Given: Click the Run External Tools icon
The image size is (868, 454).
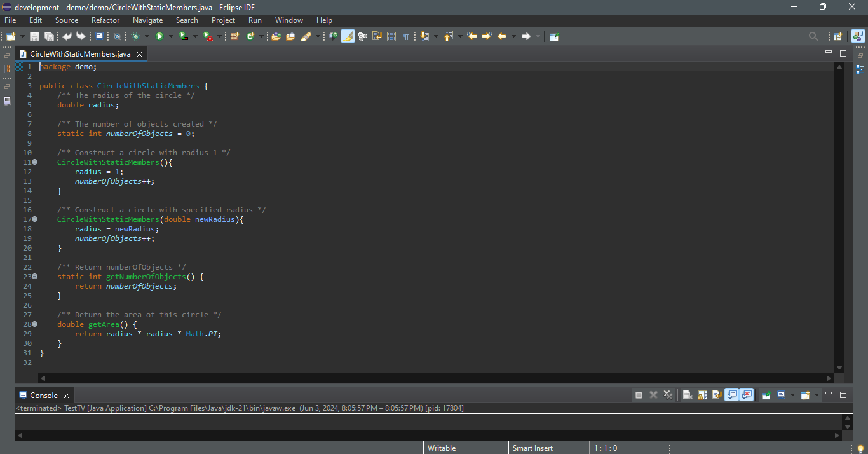Looking at the screenshot, I should coord(208,36).
